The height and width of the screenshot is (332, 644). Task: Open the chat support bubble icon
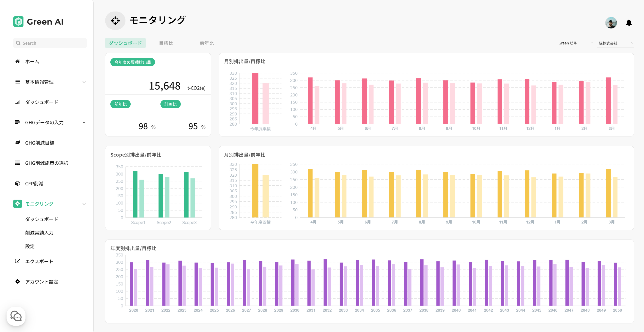click(16, 316)
